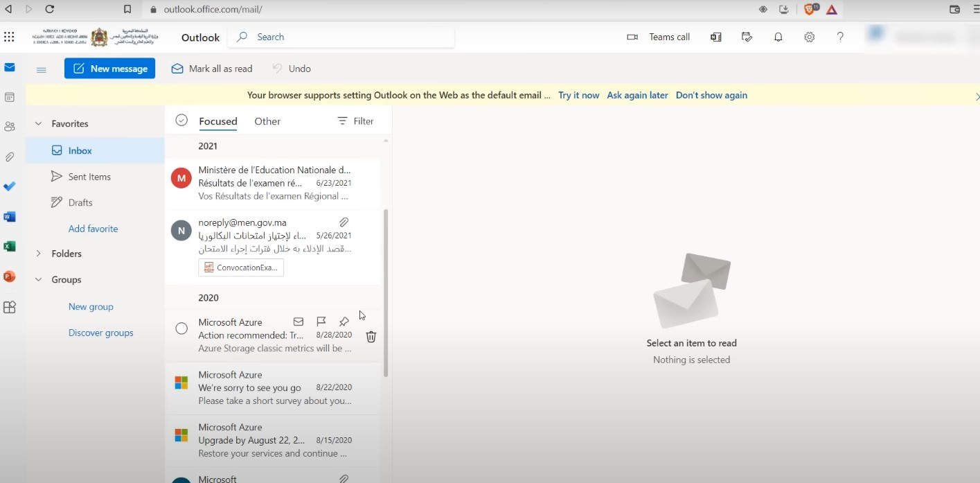Open Brave Shields lion icon
Screen dimensions: 980x483
pos(811,9)
